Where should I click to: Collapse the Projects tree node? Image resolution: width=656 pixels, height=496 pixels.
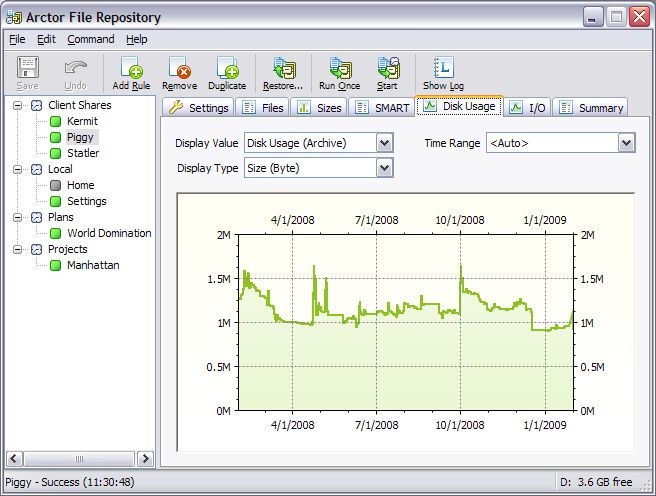click(17, 249)
